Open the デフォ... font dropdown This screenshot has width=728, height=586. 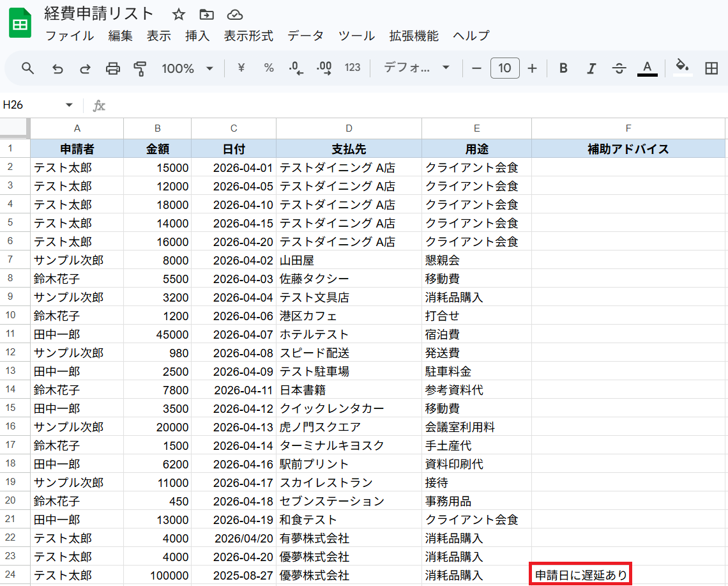416,68
